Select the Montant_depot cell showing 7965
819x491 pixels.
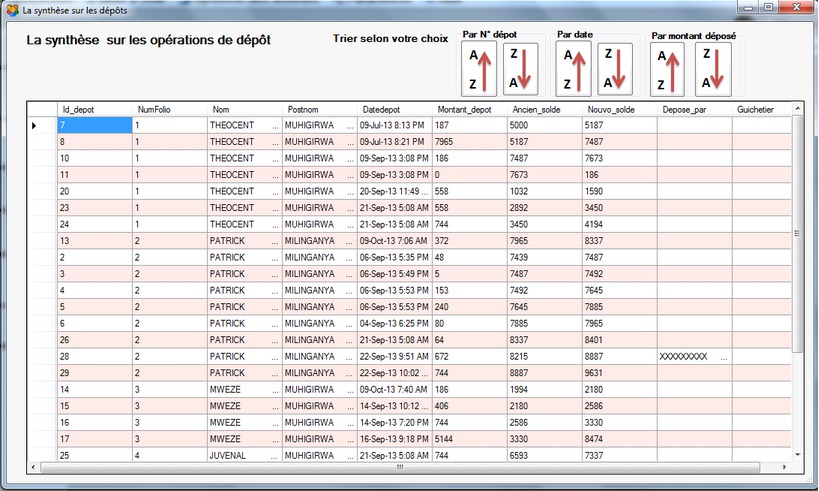(x=468, y=142)
